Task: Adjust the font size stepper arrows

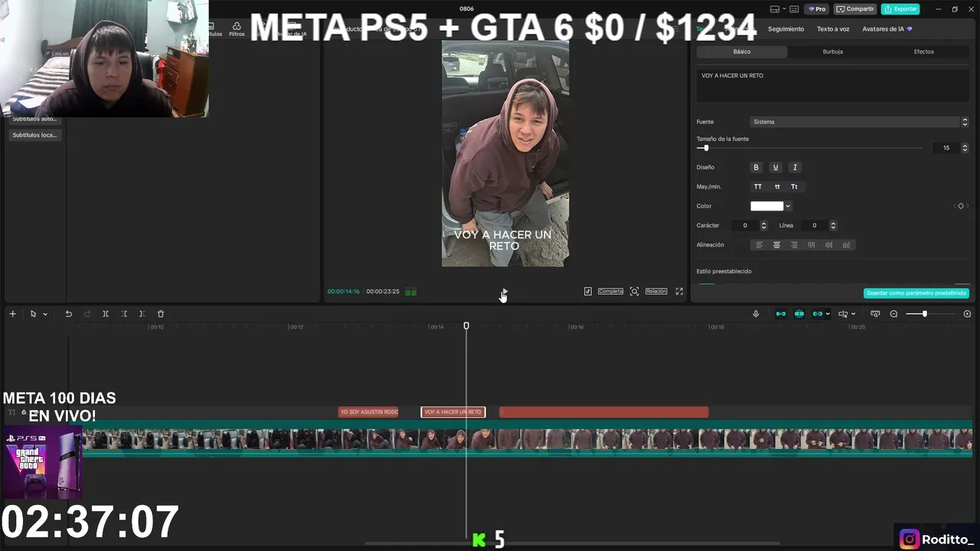Action: point(965,148)
